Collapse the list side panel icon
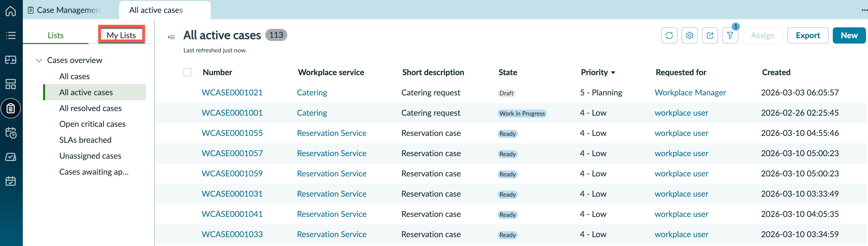This screenshot has width=868, height=246. (x=171, y=37)
